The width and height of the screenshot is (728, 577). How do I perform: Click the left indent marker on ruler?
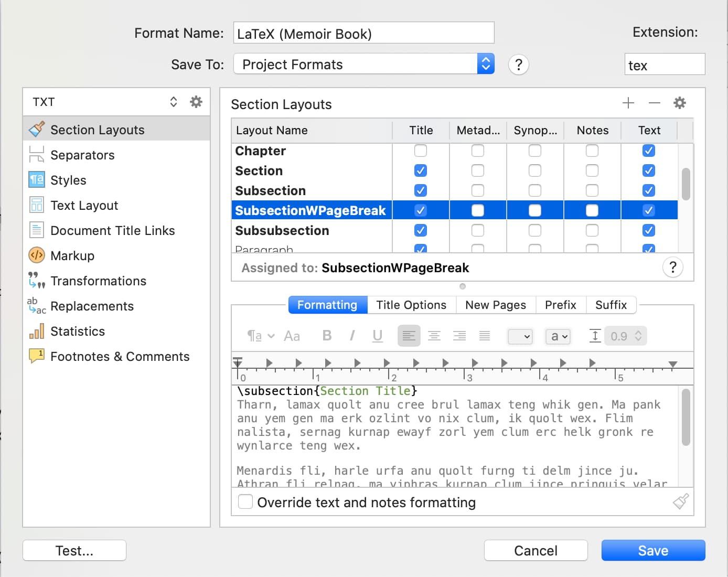(238, 362)
